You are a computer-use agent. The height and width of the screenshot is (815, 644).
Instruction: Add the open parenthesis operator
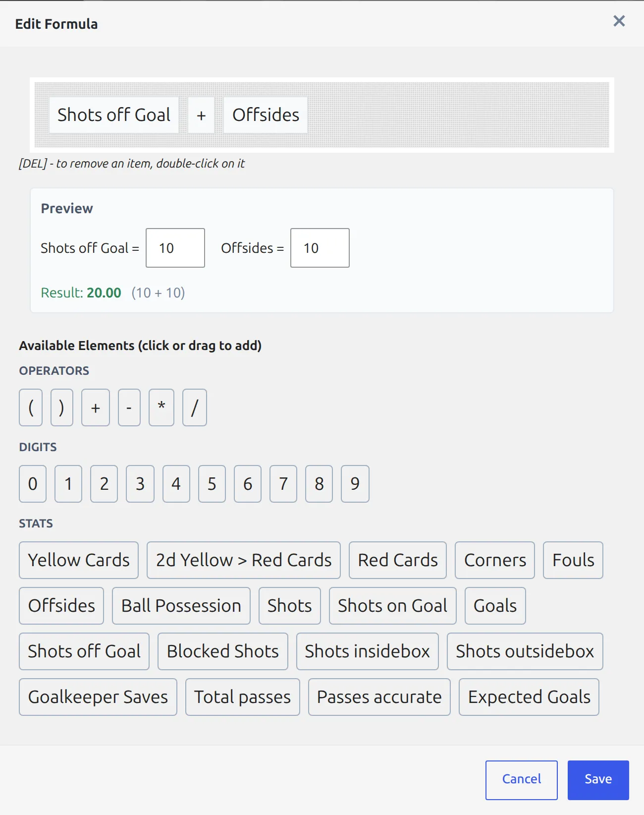[x=31, y=407]
